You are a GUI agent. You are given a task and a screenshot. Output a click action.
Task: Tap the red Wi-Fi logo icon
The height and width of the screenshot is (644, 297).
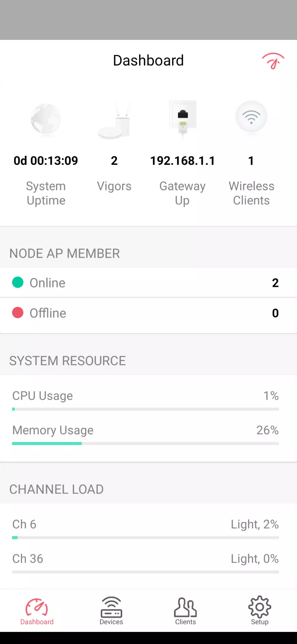[x=273, y=61]
